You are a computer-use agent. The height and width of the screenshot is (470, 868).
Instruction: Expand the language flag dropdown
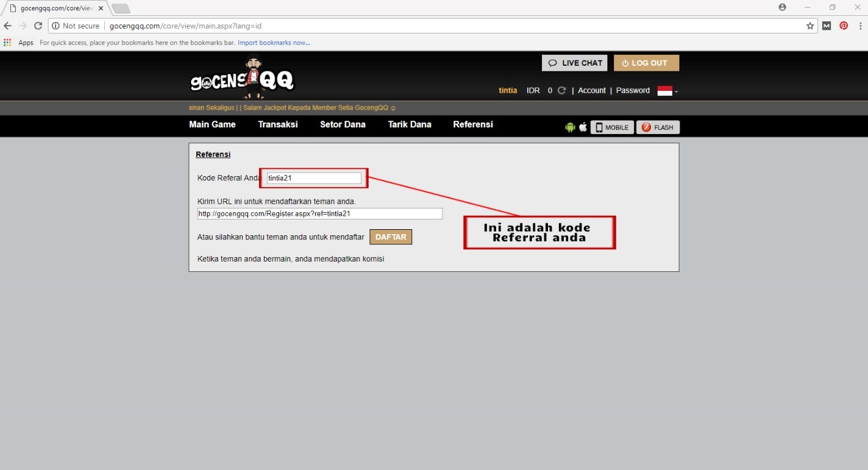[x=667, y=91]
